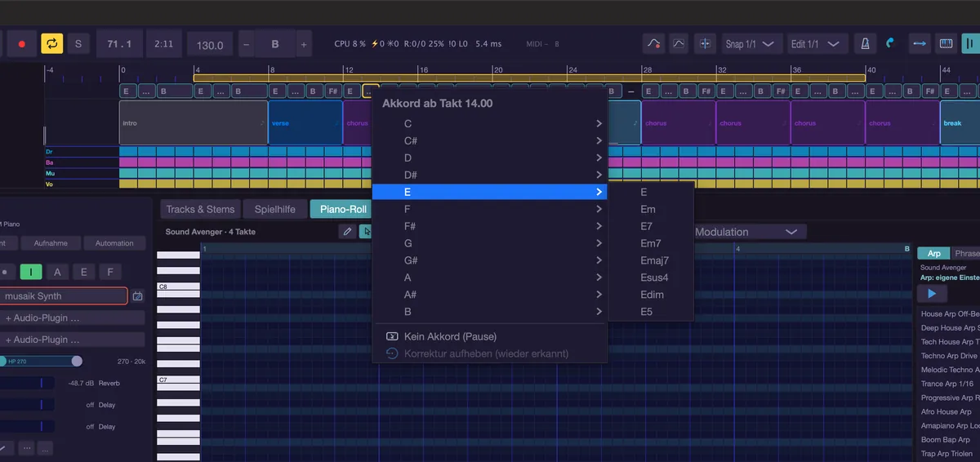Add plugin via second + Audio-Plugin slot

(x=73, y=339)
